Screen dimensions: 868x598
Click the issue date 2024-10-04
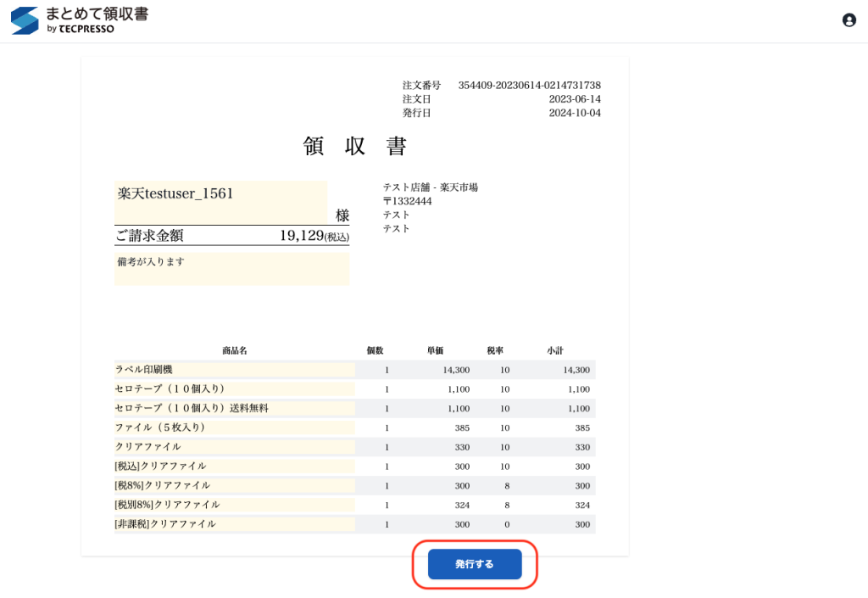click(x=574, y=113)
